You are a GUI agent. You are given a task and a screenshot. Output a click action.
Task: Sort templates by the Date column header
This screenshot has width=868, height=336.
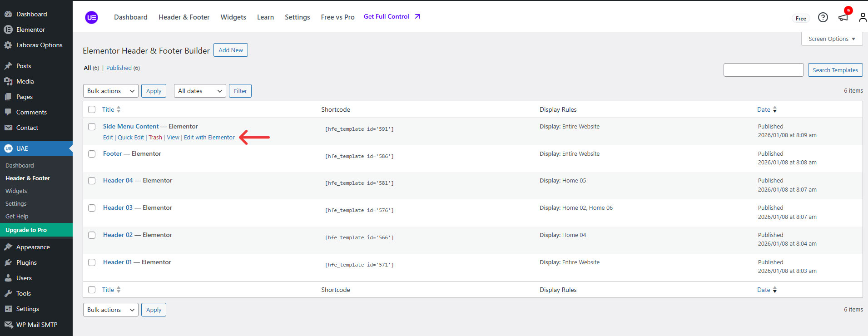point(764,109)
